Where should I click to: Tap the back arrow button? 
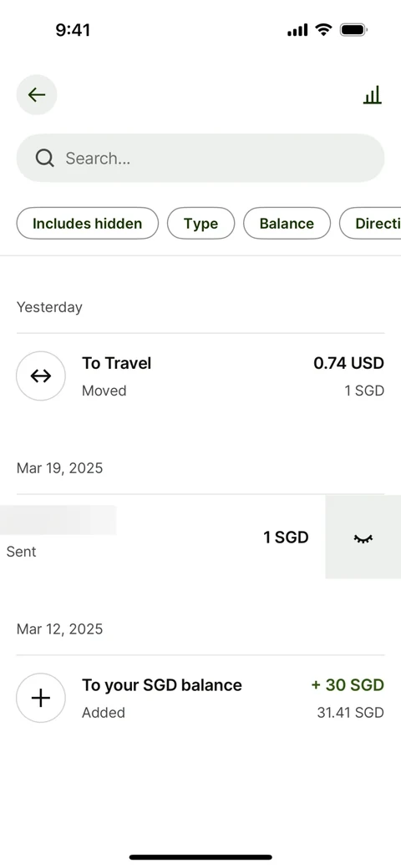click(37, 94)
